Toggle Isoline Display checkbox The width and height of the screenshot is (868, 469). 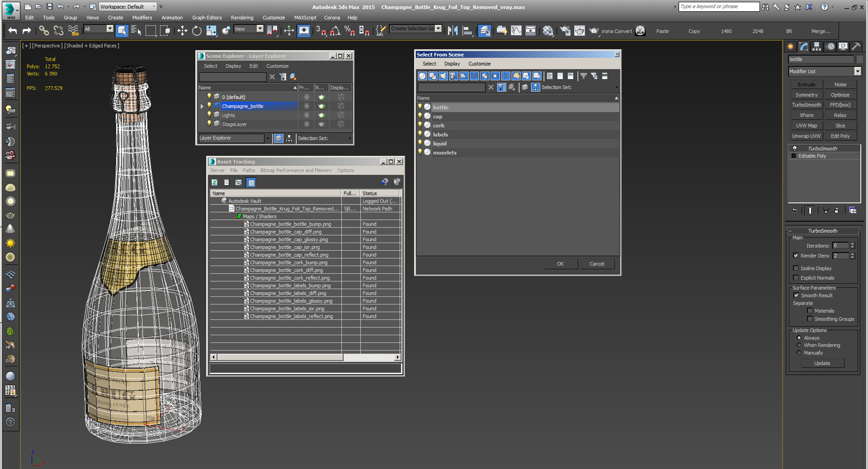tap(796, 269)
